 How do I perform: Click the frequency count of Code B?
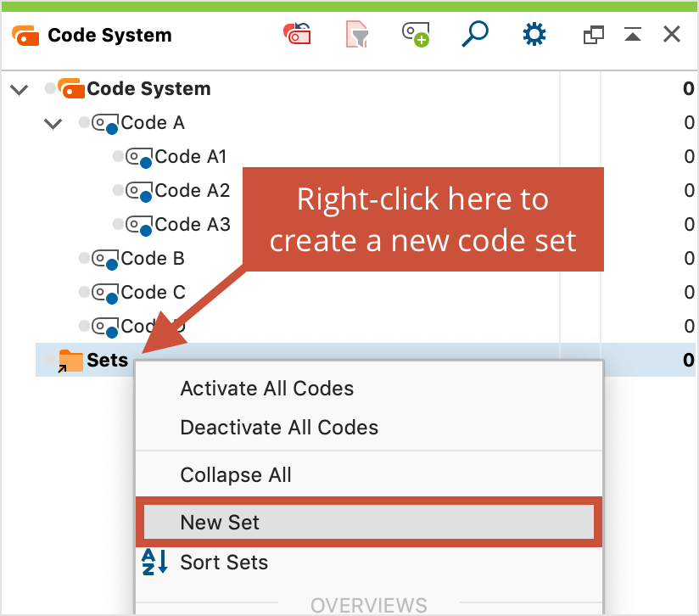(x=689, y=259)
